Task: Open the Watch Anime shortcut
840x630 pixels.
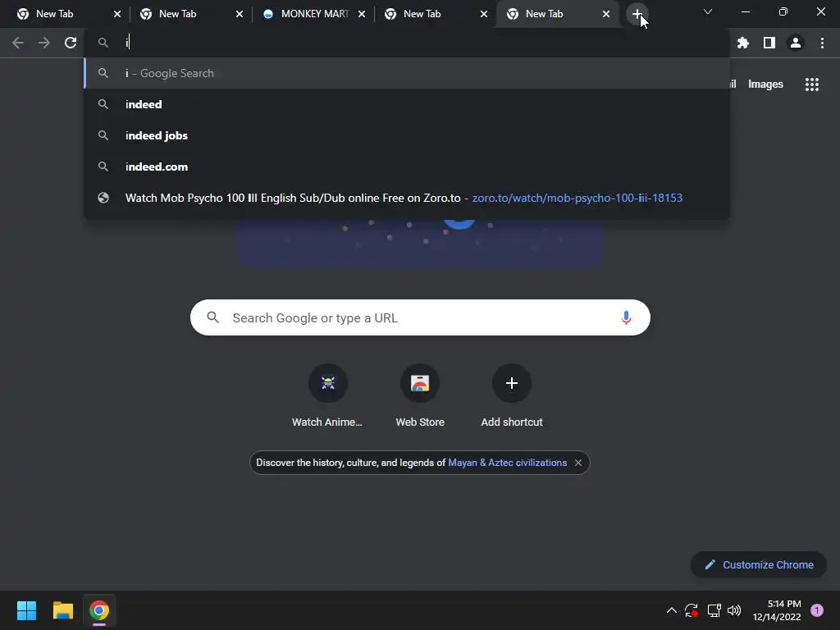Action: click(x=327, y=396)
